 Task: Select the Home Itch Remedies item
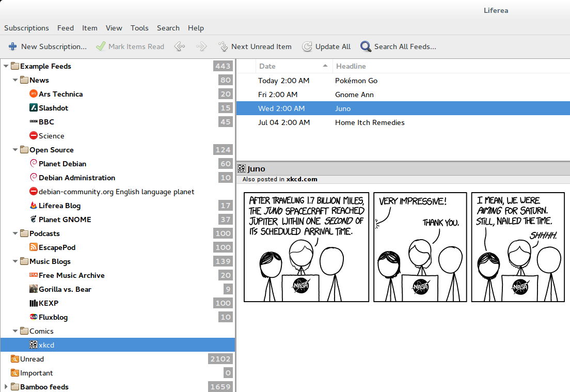[x=403, y=122]
